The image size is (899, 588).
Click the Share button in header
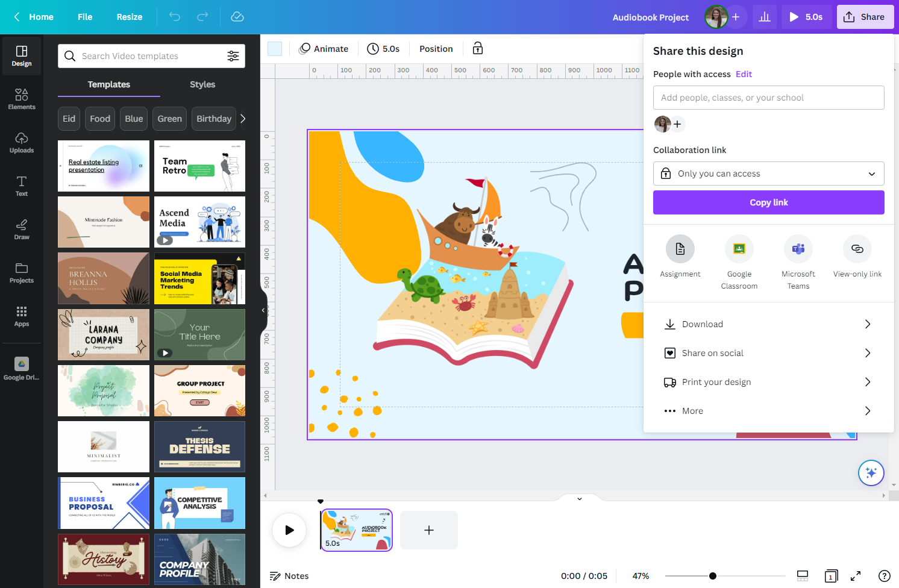(x=865, y=17)
